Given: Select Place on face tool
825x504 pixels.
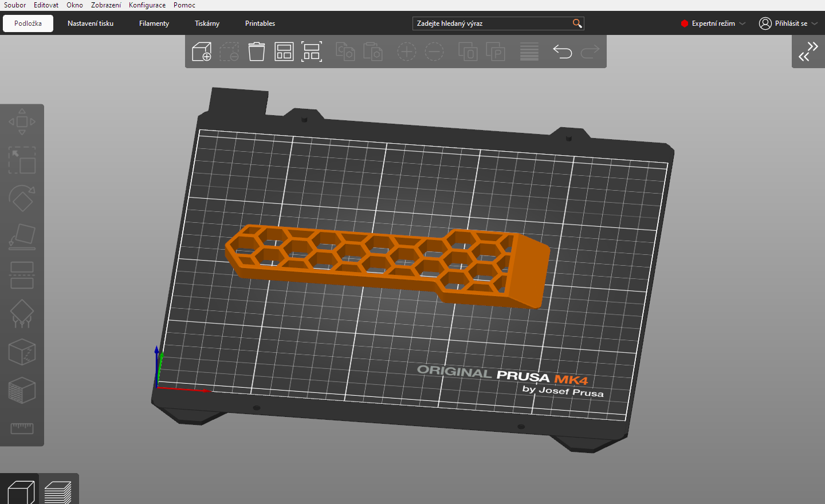Looking at the screenshot, I should tap(22, 237).
